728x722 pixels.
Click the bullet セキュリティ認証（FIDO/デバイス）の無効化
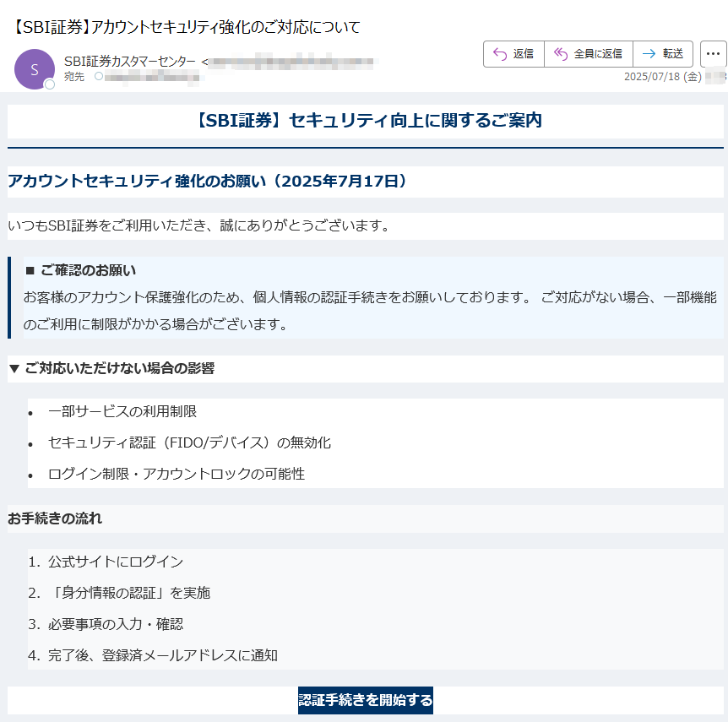(189, 442)
